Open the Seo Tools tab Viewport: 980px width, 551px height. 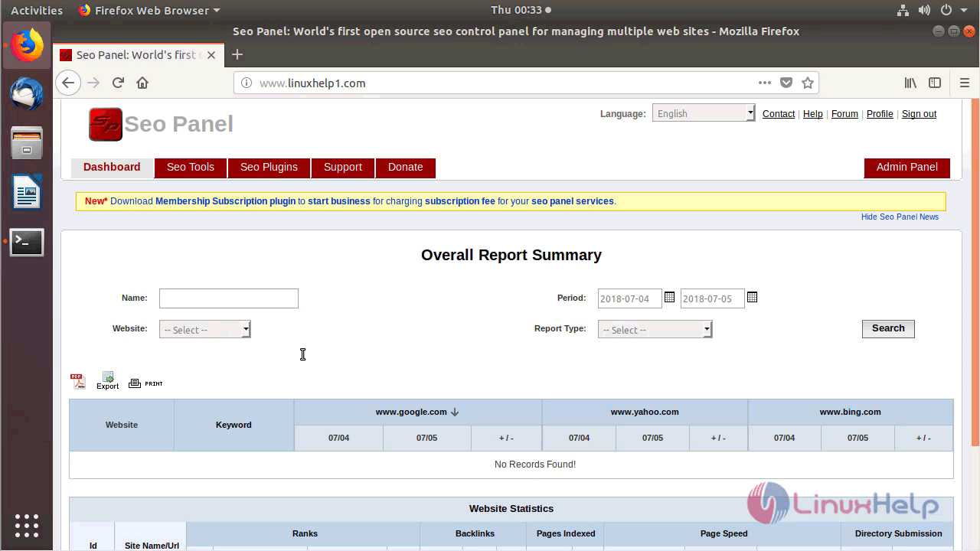tap(191, 167)
